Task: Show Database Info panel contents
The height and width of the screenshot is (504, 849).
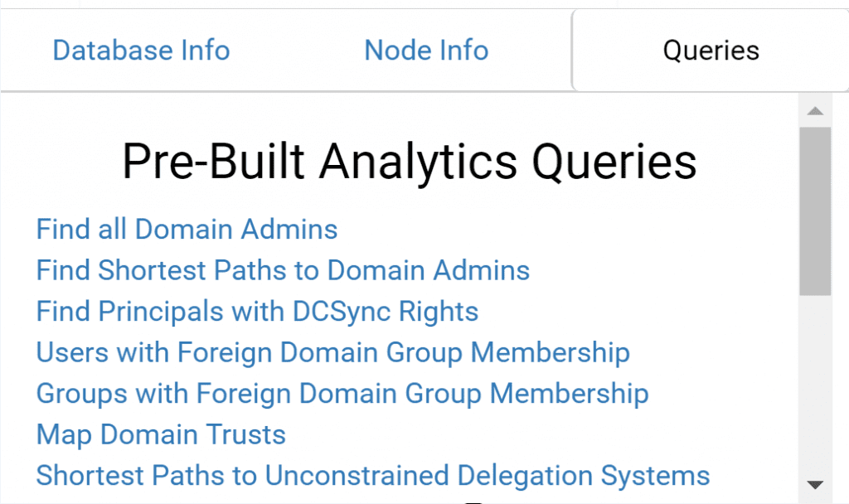Action: click(141, 51)
